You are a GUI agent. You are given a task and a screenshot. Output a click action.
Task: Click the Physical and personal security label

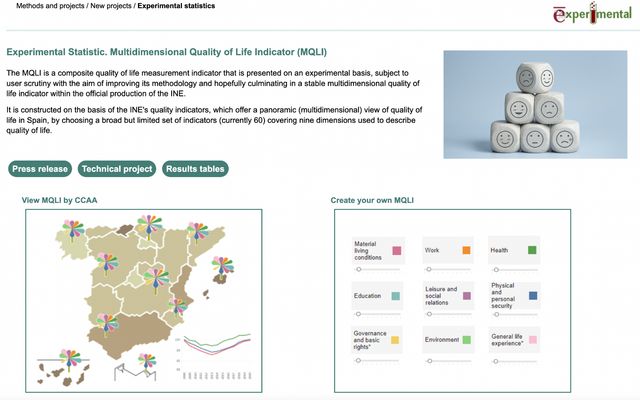click(503, 296)
